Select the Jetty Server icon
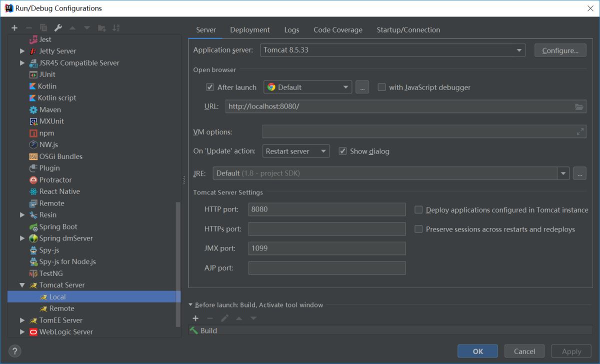600x364 pixels. click(33, 51)
